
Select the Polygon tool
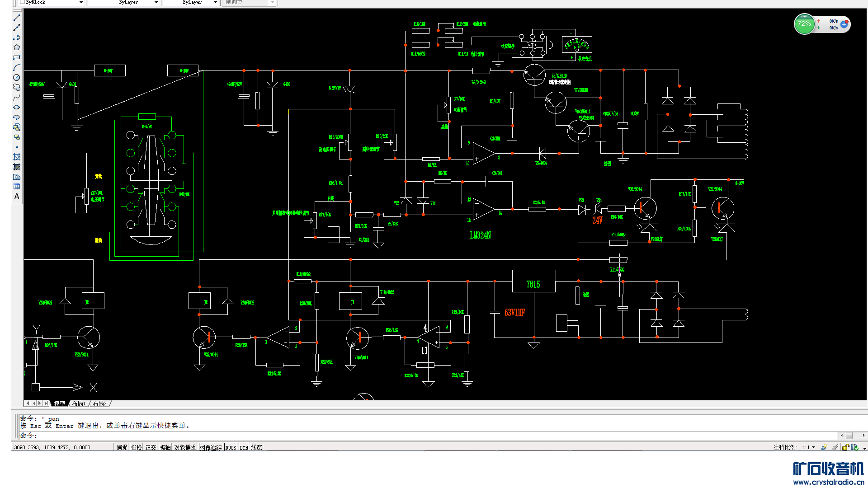click(17, 47)
